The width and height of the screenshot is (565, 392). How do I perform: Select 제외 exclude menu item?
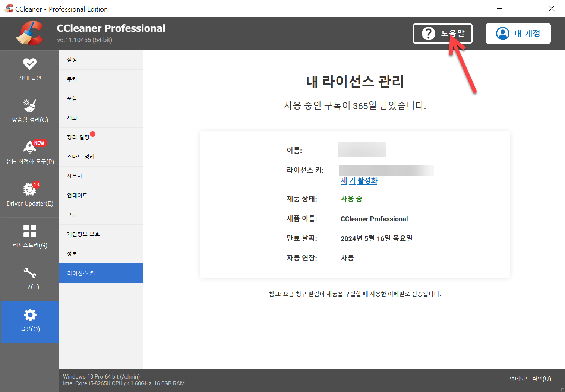101,118
